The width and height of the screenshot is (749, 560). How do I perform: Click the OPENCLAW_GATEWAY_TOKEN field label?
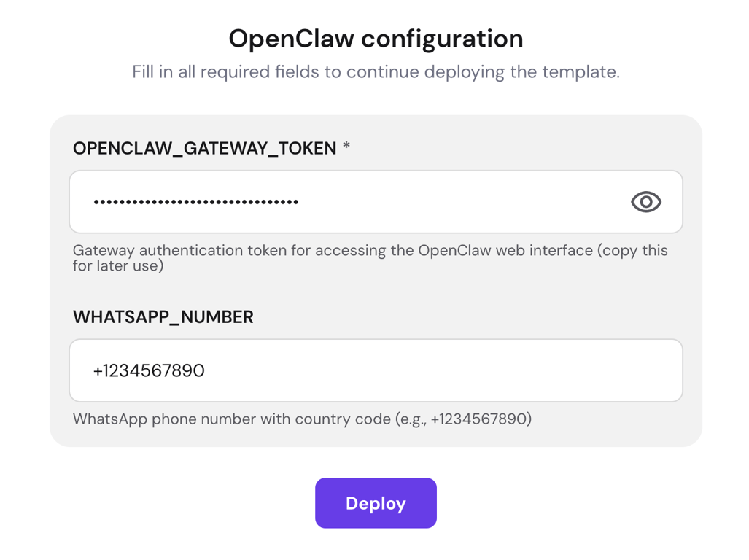(206, 148)
